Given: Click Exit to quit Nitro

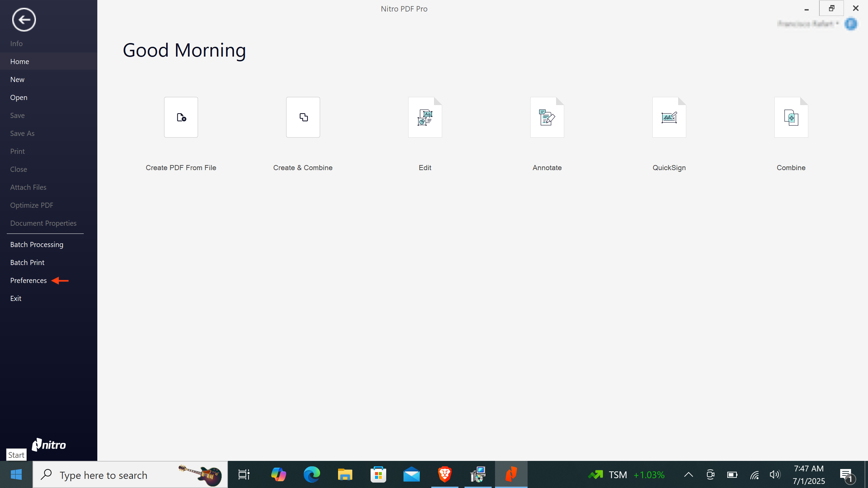Looking at the screenshot, I should 16,298.
